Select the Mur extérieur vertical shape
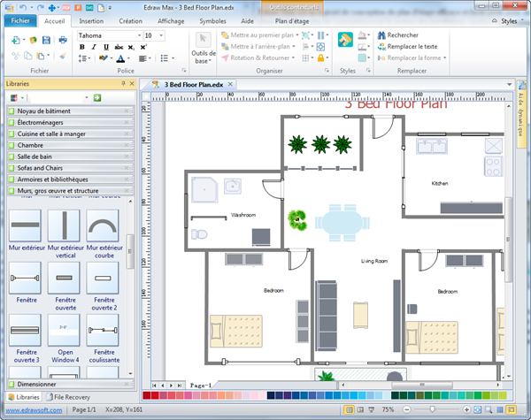The width and height of the screenshot is (531, 420). coord(64,225)
